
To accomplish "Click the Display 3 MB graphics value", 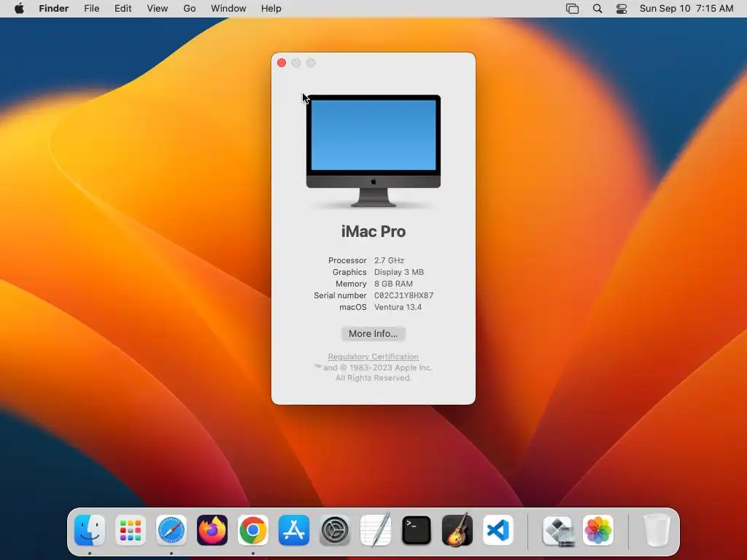I will pyautogui.click(x=399, y=272).
